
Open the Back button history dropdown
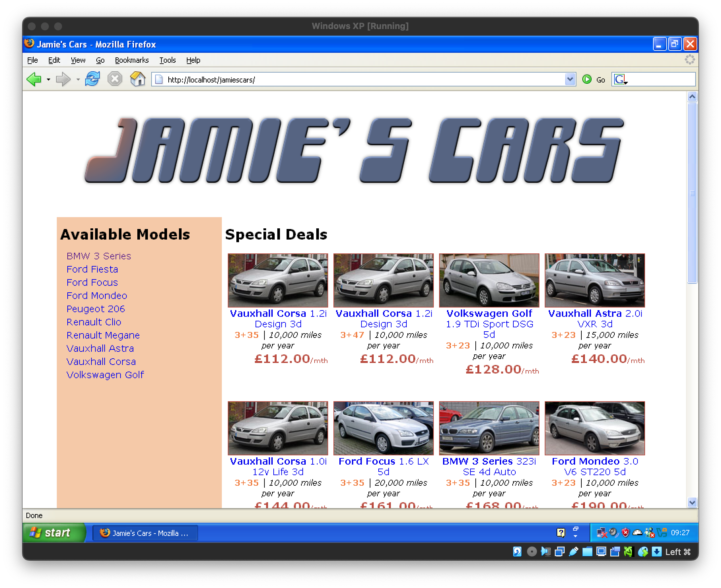click(x=49, y=80)
